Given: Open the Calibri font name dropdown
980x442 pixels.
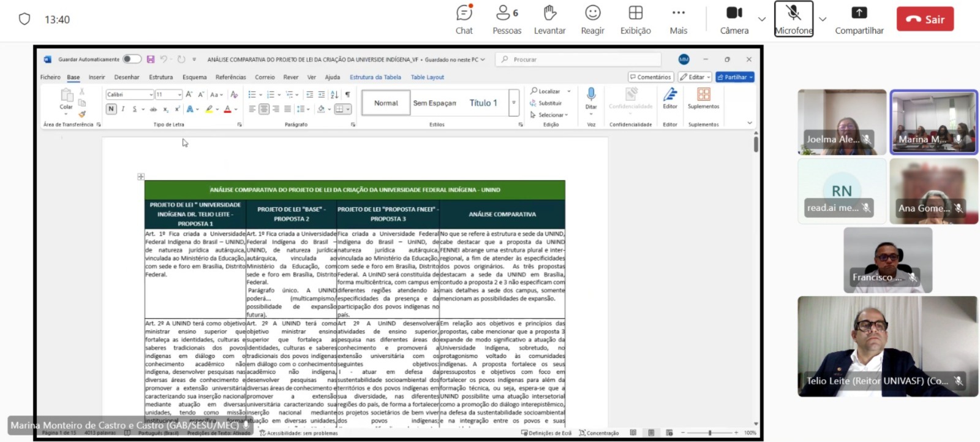Looking at the screenshot, I should (151, 94).
